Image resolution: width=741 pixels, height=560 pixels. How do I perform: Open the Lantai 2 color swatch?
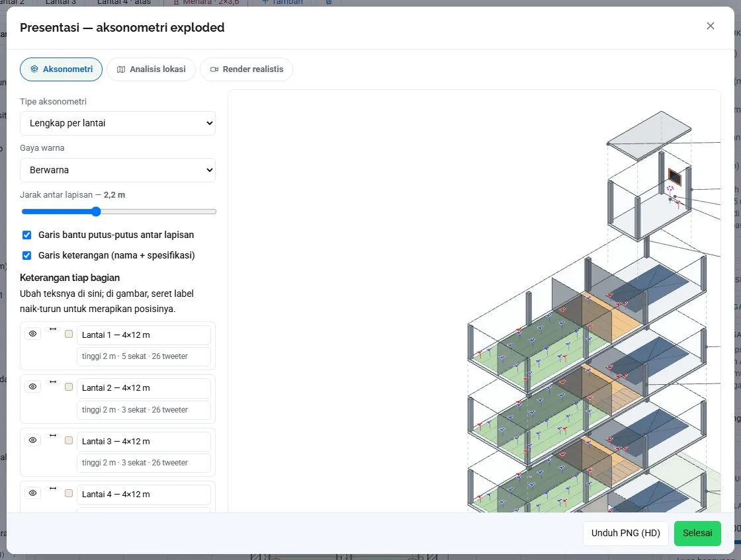(69, 387)
